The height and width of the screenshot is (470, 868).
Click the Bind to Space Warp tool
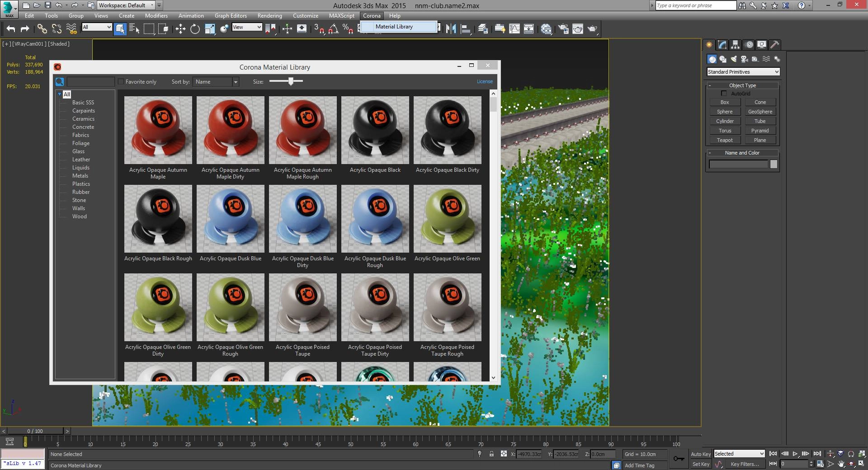point(71,29)
